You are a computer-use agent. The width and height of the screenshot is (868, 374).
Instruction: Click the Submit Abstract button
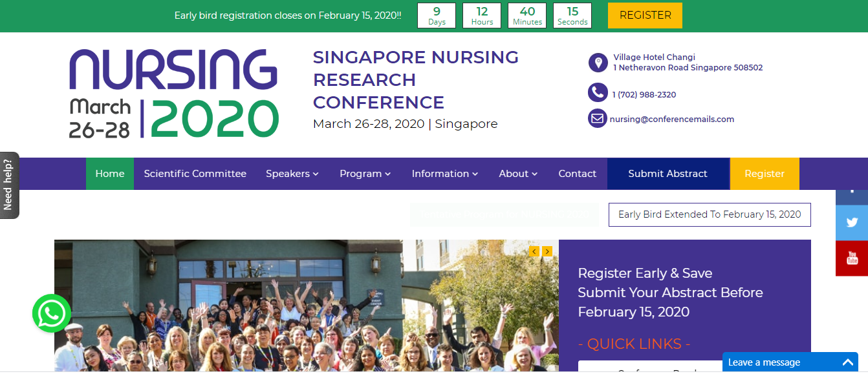tap(667, 174)
